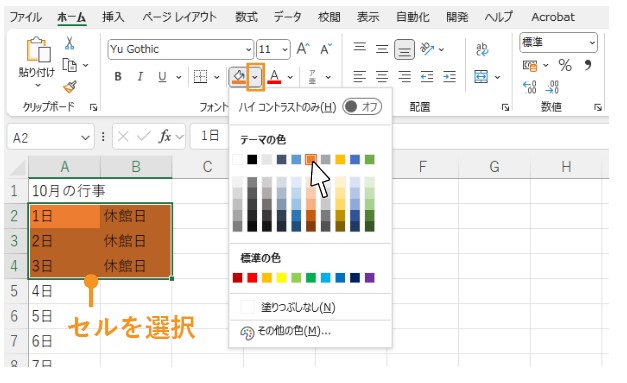This screenshot has width=627, height=383.
Task: Switch to the ページレイアウト tab
Action: pos(180,17)
